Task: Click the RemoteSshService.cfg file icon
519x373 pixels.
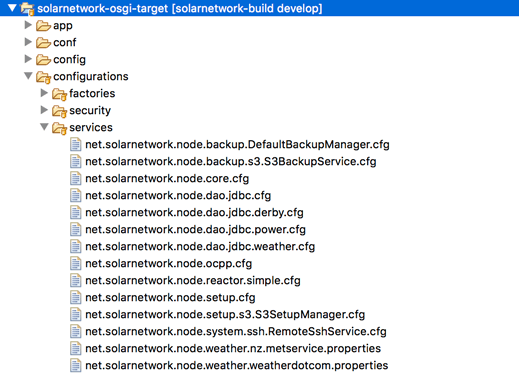Action: tap(76, 332)
